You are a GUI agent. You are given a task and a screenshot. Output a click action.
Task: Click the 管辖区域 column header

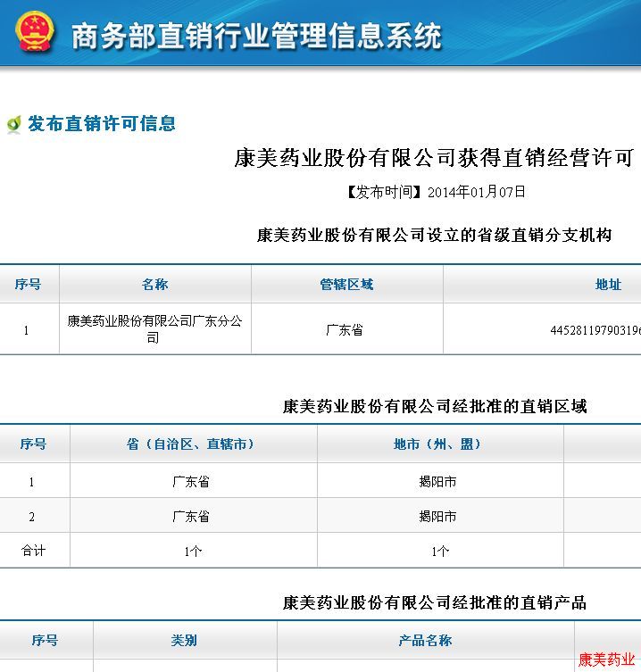(346, 284)
